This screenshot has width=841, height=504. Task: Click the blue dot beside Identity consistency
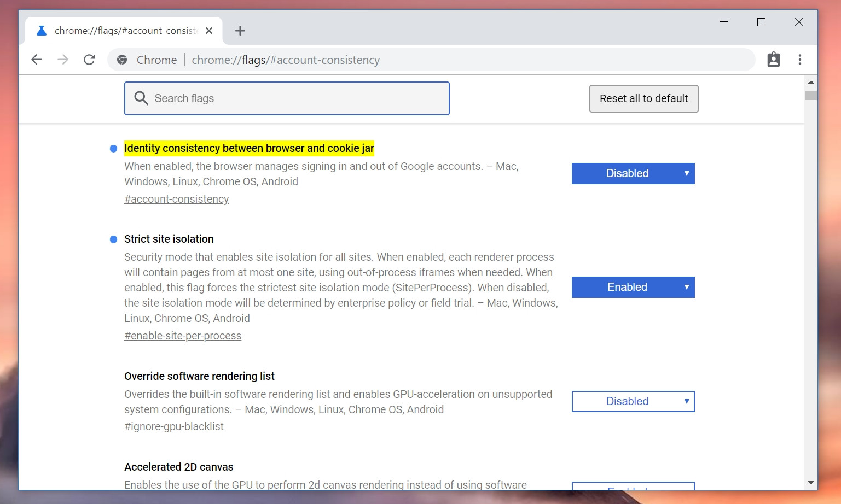tap(114, 149)
